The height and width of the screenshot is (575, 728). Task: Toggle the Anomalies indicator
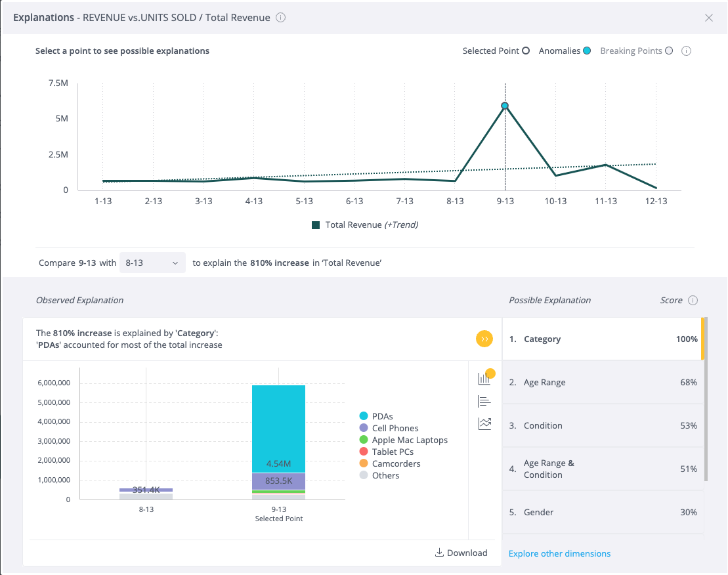click(587, 51)
